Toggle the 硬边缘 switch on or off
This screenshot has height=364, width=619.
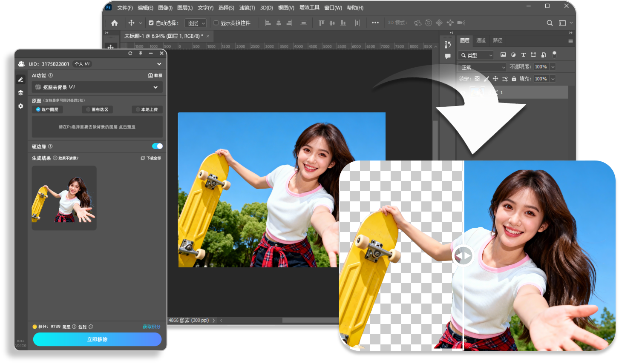point(157,146)
